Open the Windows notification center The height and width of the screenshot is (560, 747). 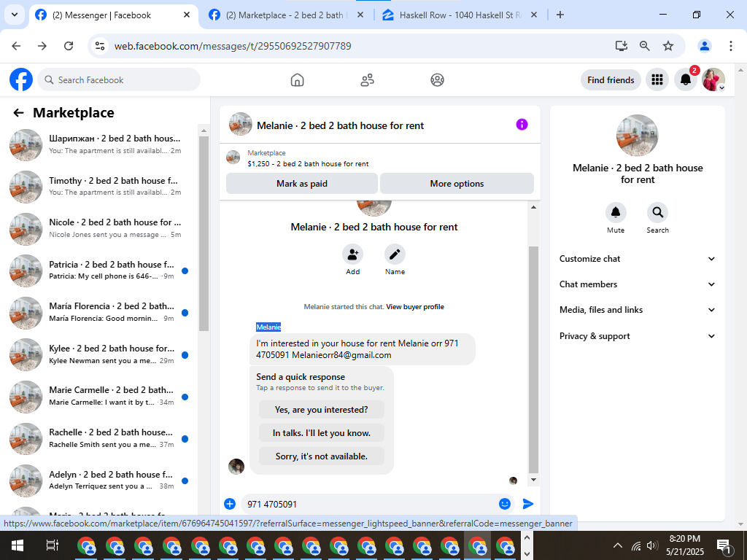point(724,545)
